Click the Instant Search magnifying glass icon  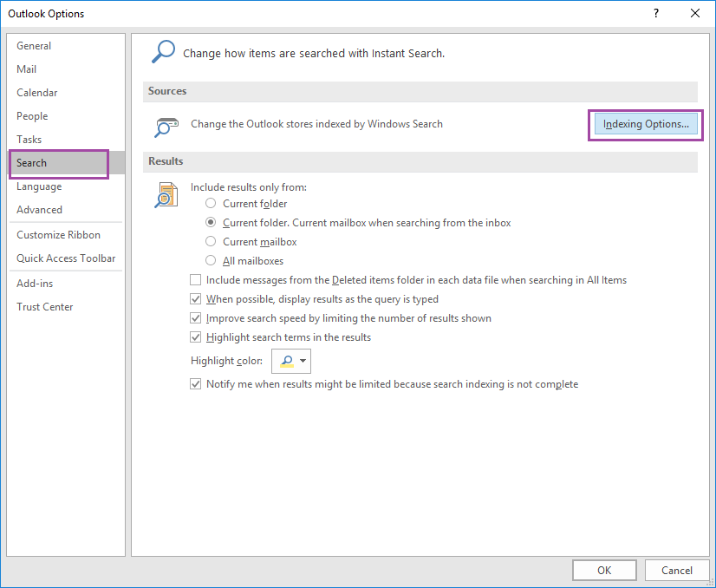[163, 52]
